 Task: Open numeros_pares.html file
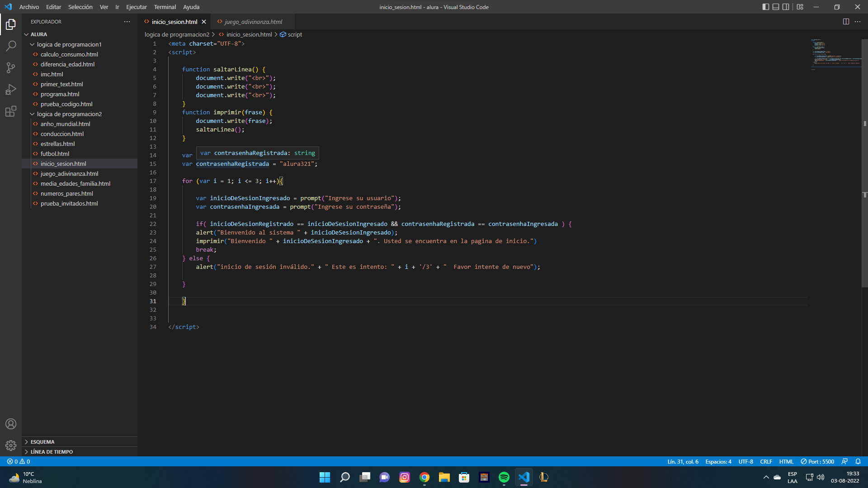[80, 193]
